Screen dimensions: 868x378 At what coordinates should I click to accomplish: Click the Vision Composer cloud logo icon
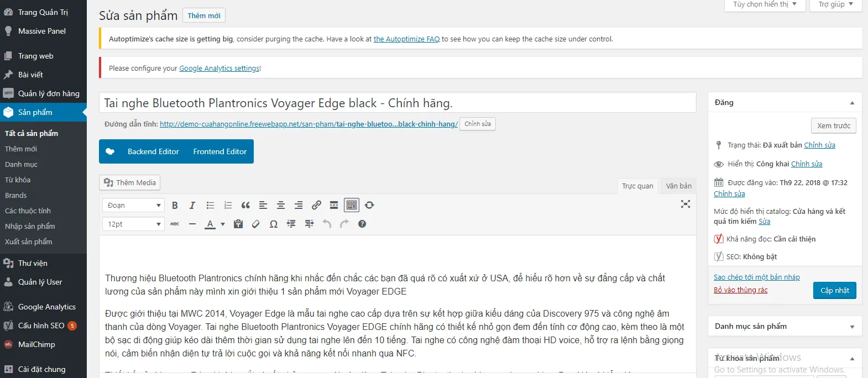click(x=110, y=151)
